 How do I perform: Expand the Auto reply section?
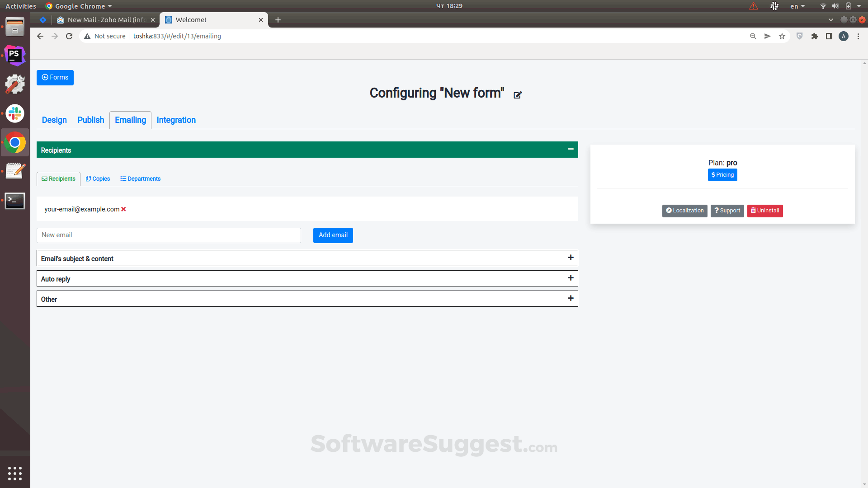coord(571,278)
